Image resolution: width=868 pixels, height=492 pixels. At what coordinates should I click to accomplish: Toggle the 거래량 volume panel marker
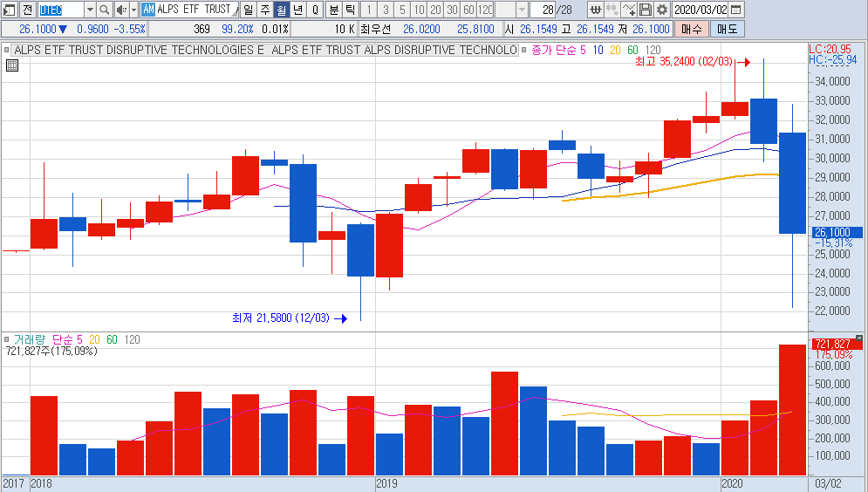coord(6,339)
